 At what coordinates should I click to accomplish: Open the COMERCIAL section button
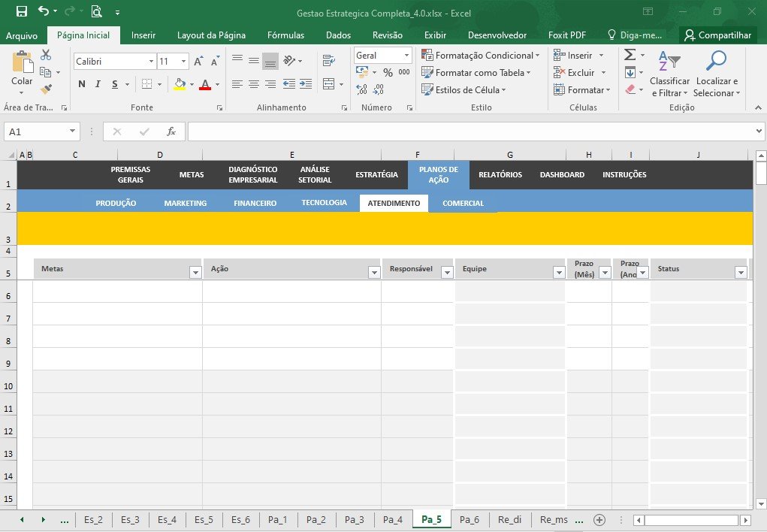tap(463, 203)
